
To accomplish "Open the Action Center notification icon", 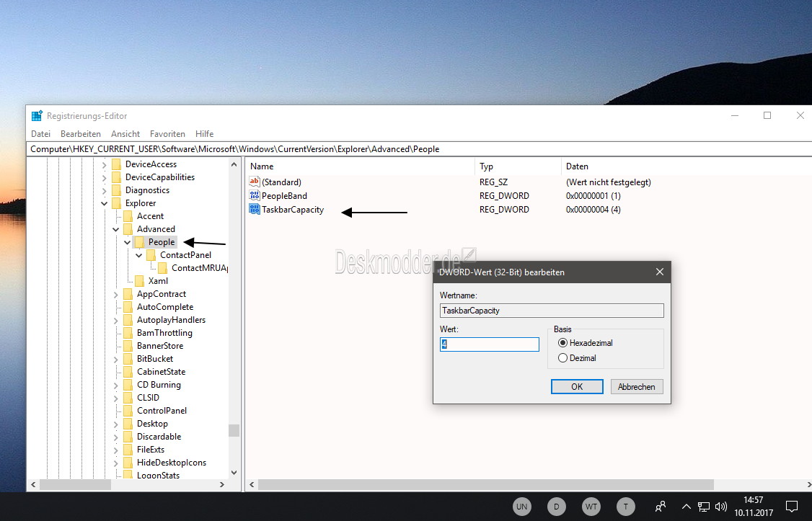I will 792,506.
